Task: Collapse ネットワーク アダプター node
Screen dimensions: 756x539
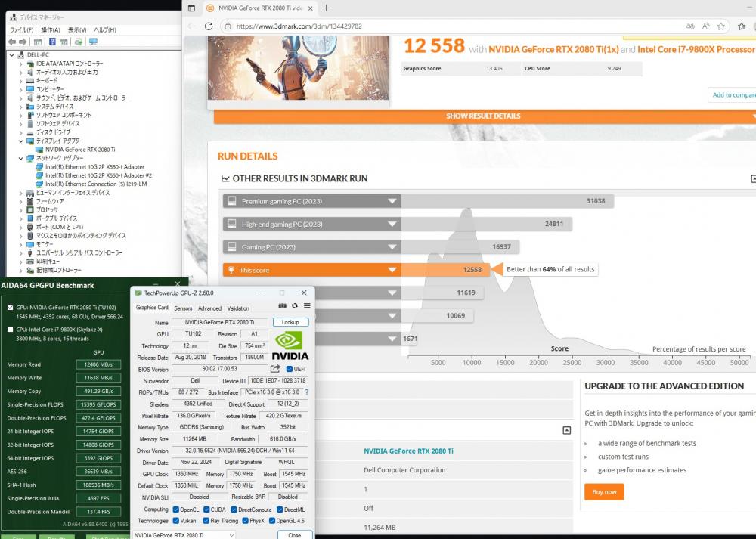Action: pos(20,158)
